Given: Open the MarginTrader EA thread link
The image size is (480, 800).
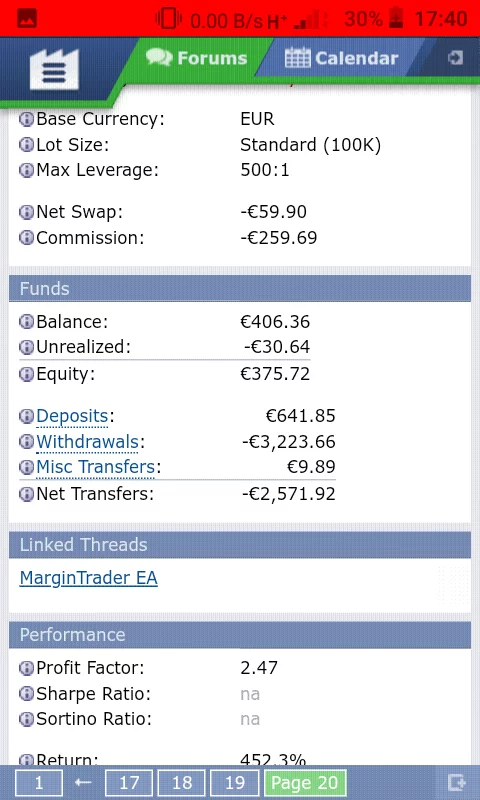Looking at the screenshot, I should [x=89, y=578].
